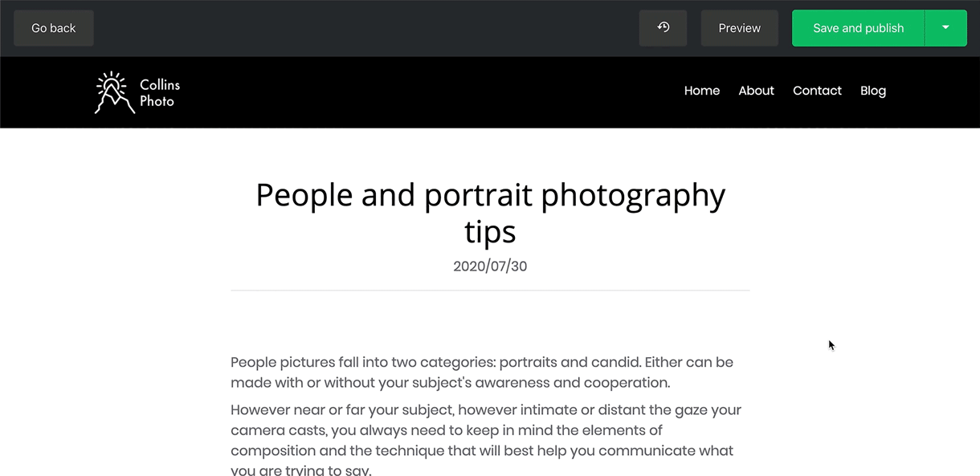Open the About navigation link

point(756,91)
